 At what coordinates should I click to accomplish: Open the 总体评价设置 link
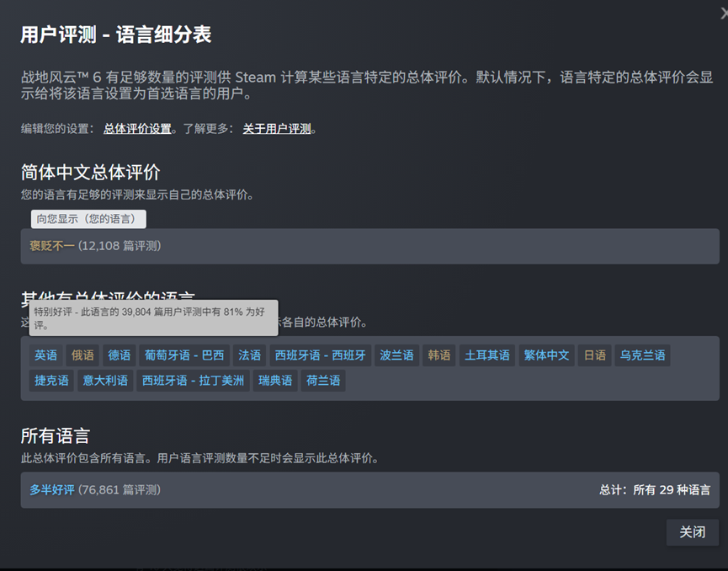(x=137, y=129)
